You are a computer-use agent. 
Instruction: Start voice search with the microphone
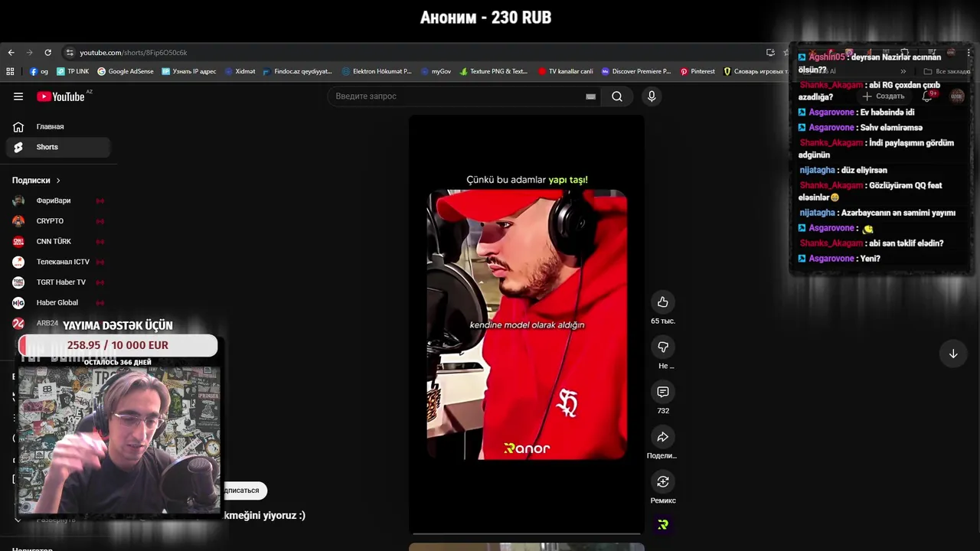point(652,96)
